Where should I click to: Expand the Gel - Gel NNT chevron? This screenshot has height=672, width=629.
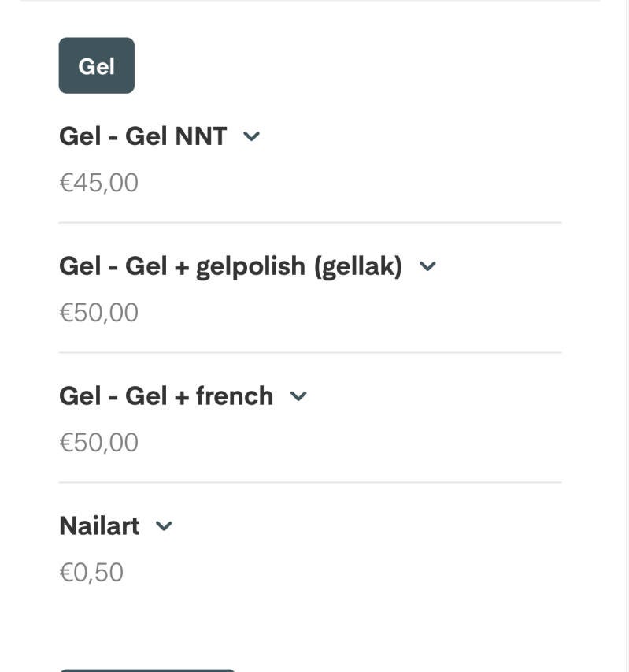[x=251, y=136]
